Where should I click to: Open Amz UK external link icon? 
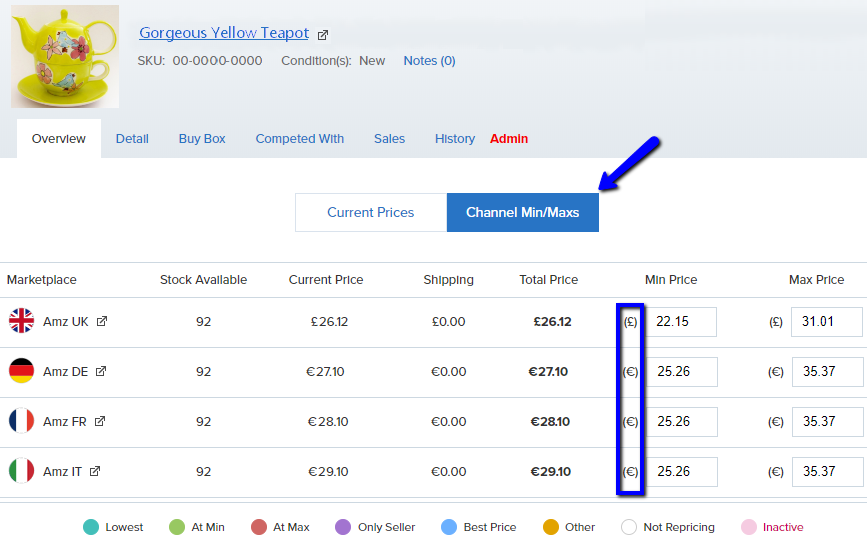tap(101, 322)
